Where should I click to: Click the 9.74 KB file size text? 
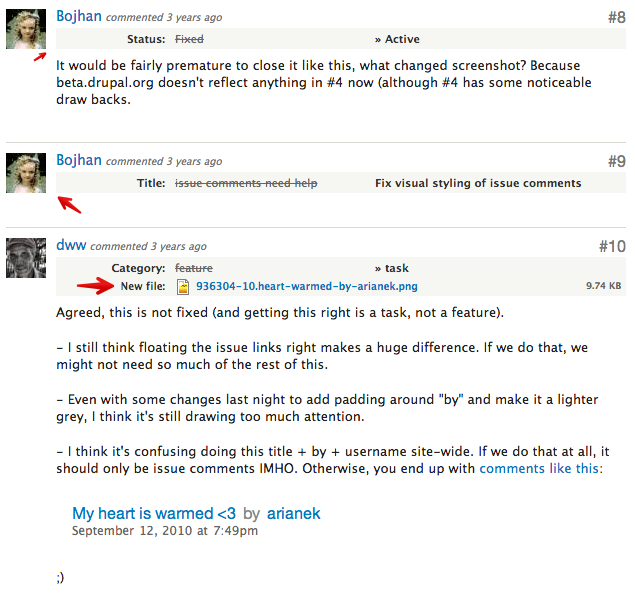tap(603, 287)
